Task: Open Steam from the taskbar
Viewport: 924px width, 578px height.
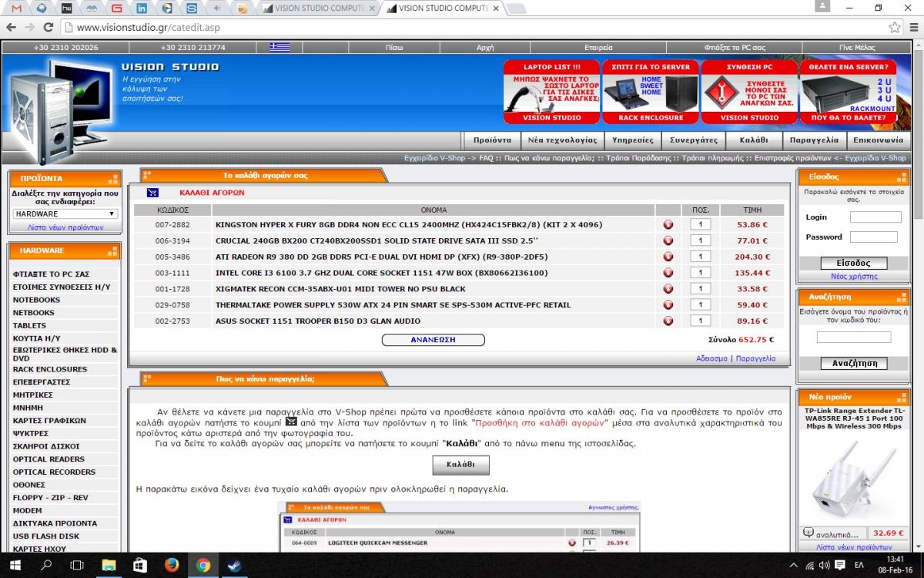Action: [x=233, y=565]
